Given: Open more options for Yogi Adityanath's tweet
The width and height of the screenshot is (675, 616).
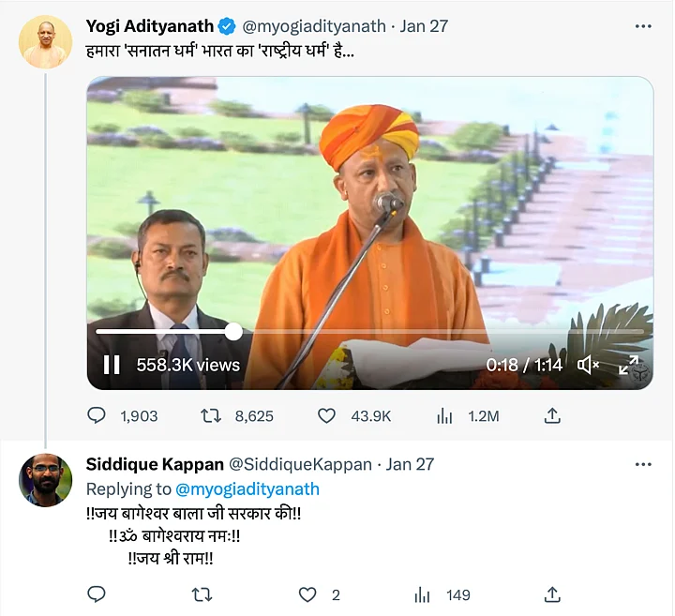Looking at the screenshot, I should point(642,26).
